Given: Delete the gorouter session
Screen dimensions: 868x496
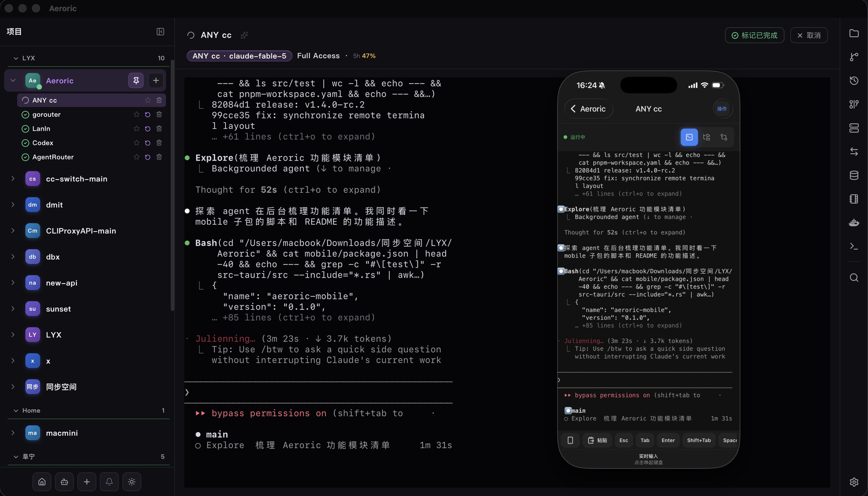Looking at the screenshot, I should coord(159,115).
